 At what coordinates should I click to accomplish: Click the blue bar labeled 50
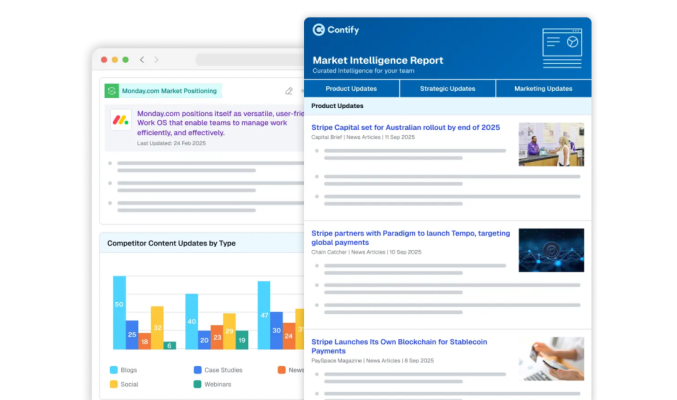(x=119, y=312)
